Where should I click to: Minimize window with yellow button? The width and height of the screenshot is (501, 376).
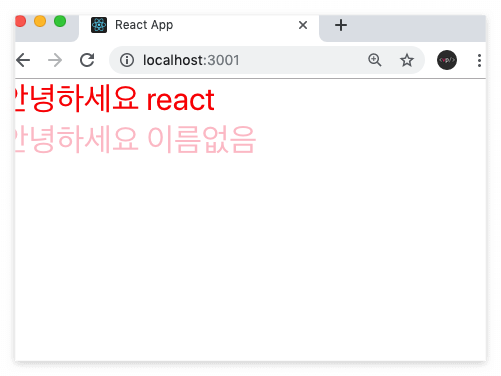click(x=40, y=21)
